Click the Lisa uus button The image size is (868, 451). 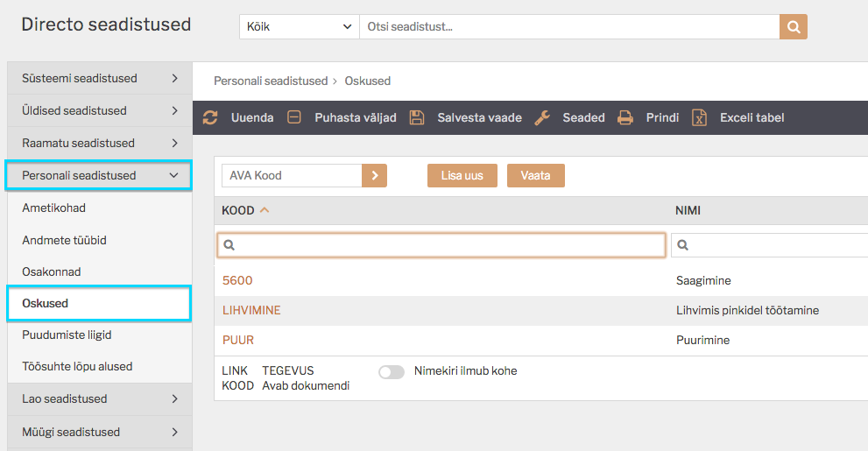[462, 175]
